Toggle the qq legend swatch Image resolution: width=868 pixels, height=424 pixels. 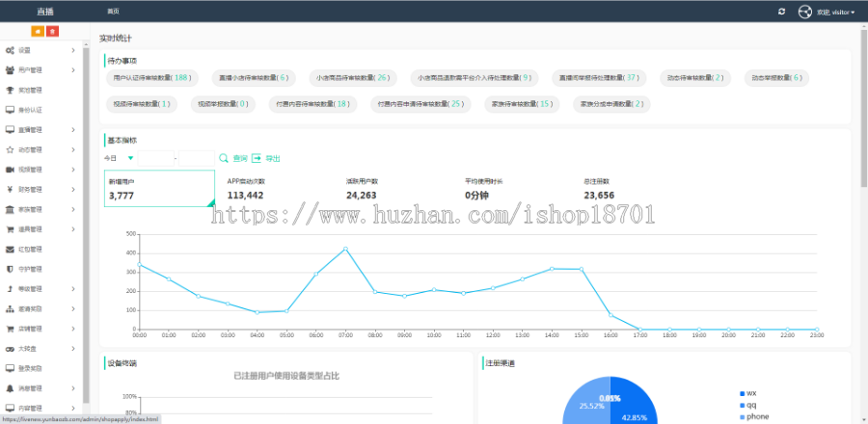(743, 405)
